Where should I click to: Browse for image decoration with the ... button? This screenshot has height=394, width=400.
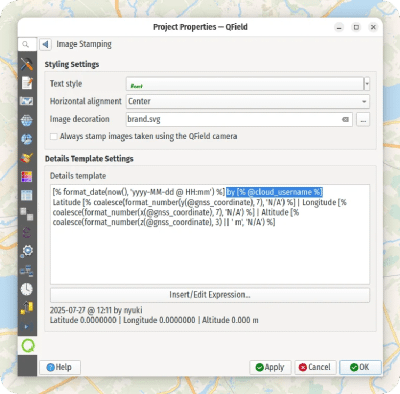(x=363, y=119)
